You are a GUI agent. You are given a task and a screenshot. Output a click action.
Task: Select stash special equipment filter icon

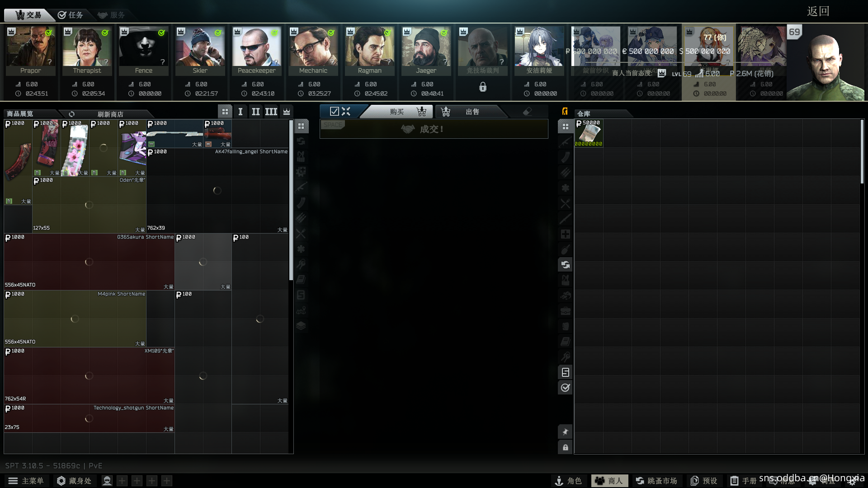(565, 372)
